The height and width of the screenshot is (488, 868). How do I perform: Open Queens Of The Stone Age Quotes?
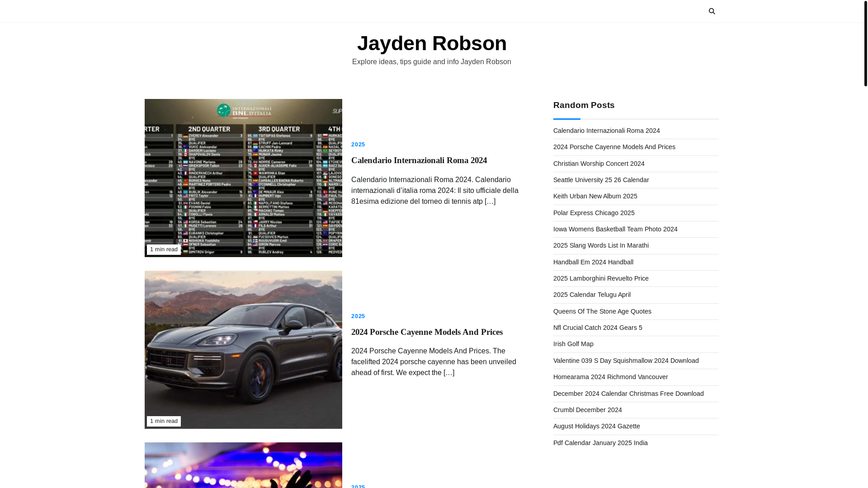602,311
